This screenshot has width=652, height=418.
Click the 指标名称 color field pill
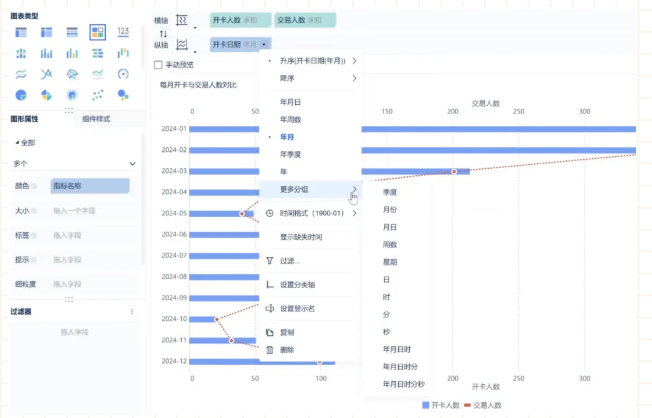(x=89, y=186)
